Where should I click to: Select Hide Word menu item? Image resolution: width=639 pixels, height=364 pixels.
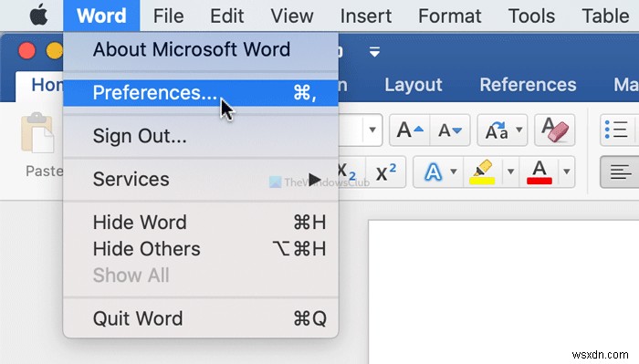[201, 223]
